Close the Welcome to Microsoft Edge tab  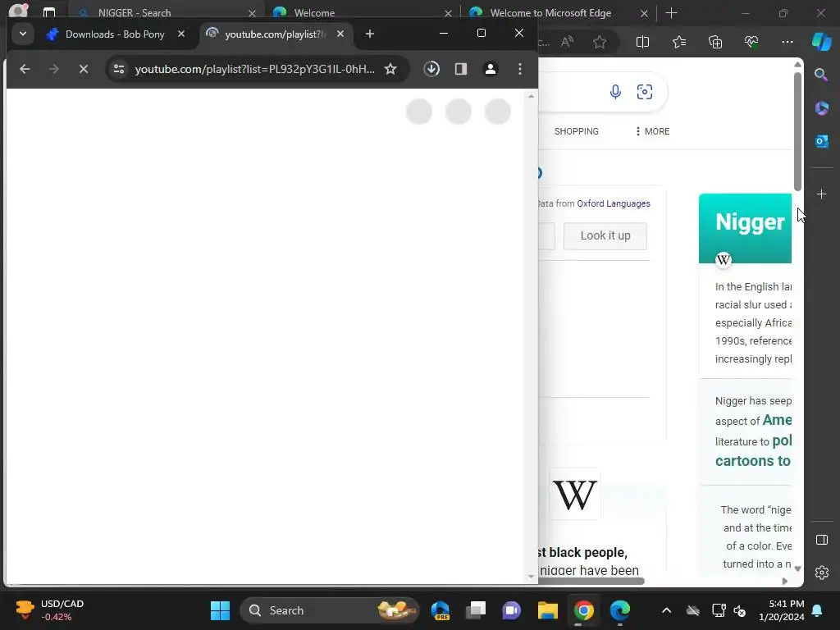(x=644, y=13)
